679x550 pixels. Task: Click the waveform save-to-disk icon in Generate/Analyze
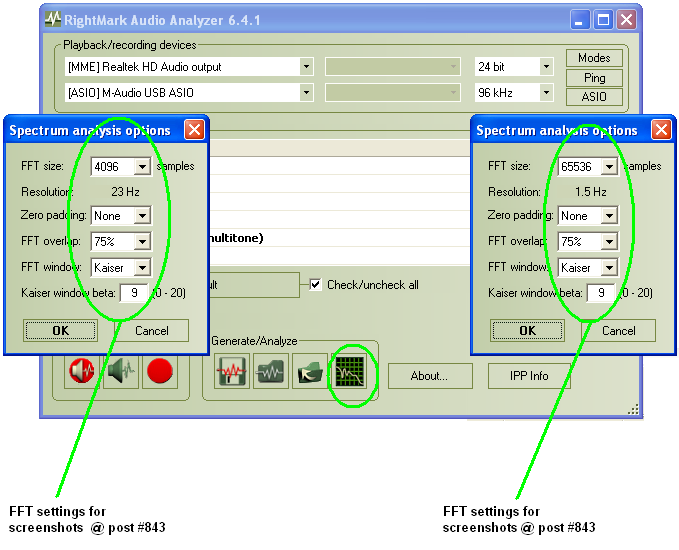click(x=232, y=371)
